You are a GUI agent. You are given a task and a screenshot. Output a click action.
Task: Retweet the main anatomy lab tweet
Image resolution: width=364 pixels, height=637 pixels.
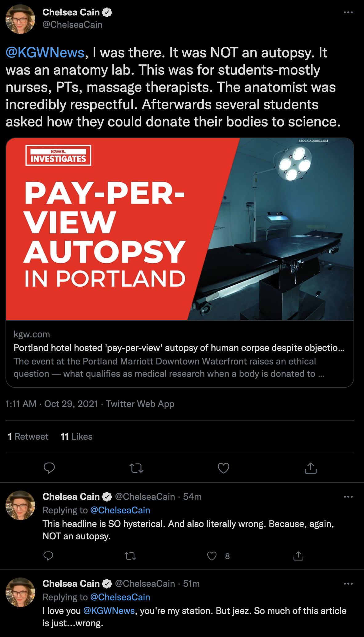click(x=136, y=468)
